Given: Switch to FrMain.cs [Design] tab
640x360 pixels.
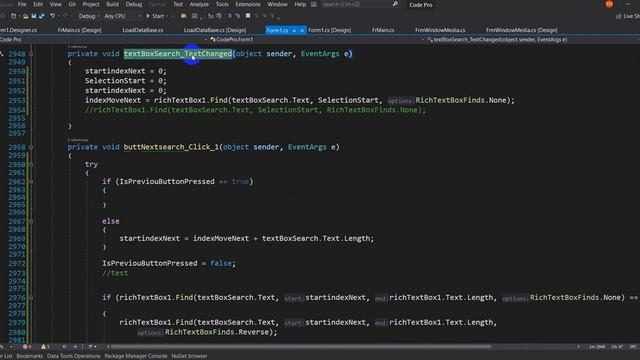Looking at the screenshot, I should (79, 30).
